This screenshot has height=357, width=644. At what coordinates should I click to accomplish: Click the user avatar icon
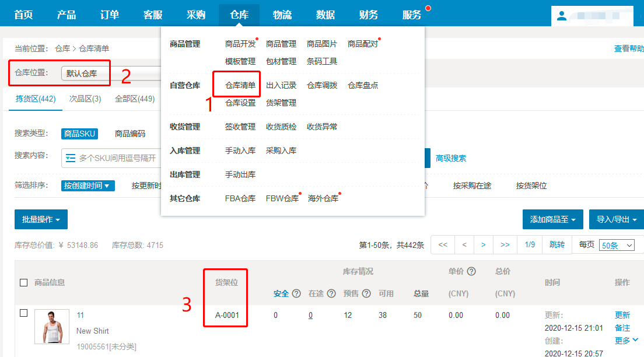[x=562, y=16]
